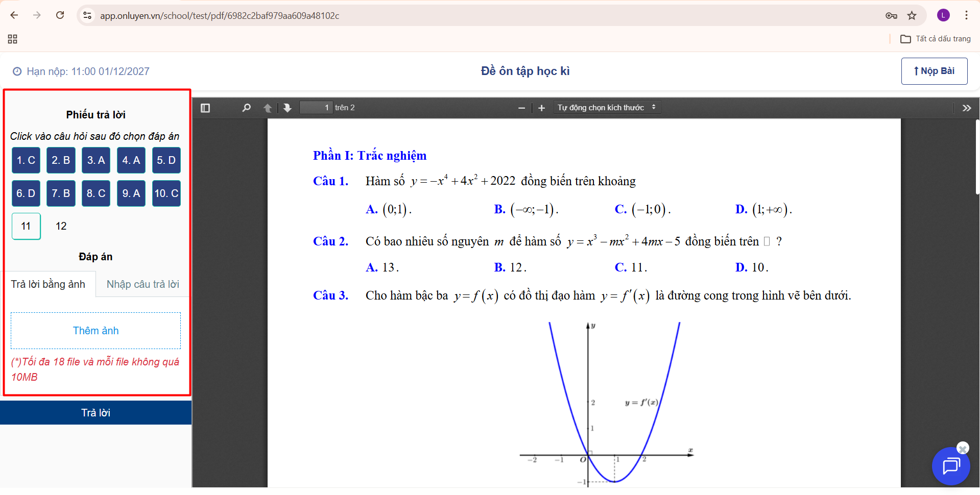Switch to 'Trả lời bằng ảnh' tab
The height and width of the screenshot is (495, 980).
pyautogui.click(x=49, y=284)
